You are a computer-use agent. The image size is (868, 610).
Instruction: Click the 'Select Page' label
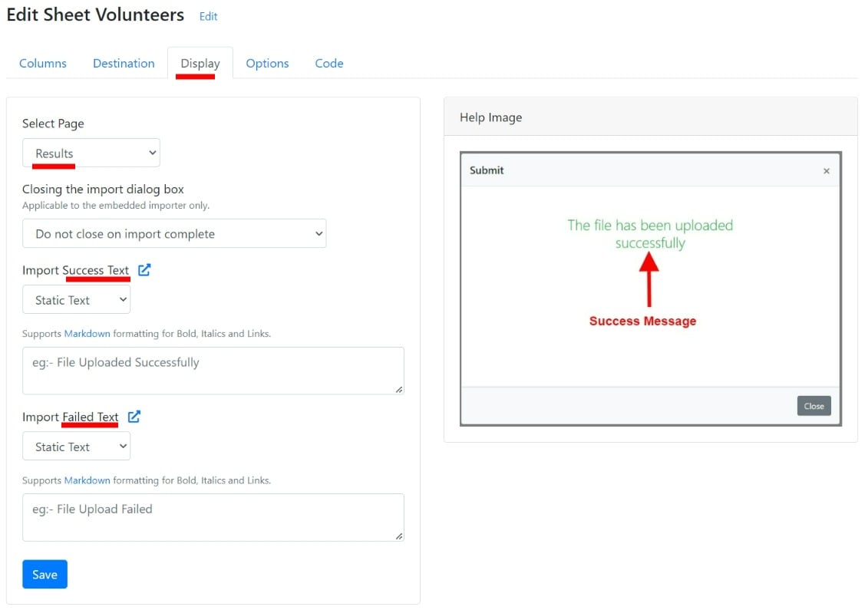click(53, 124)
